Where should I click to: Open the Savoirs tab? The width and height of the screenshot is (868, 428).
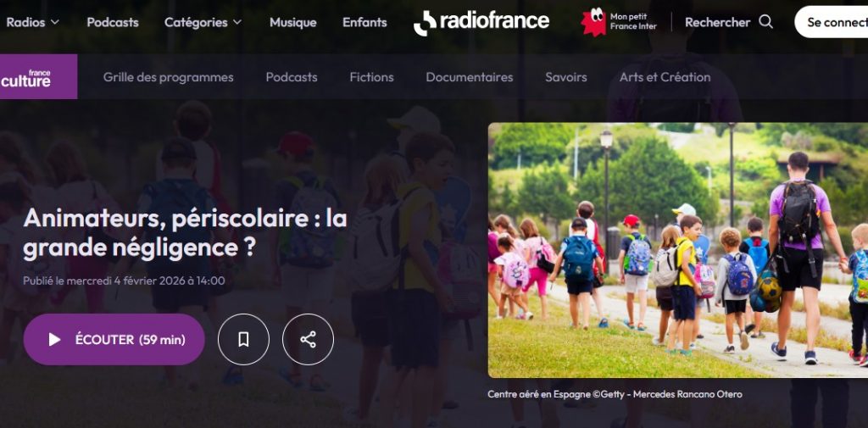coord(565,77)
